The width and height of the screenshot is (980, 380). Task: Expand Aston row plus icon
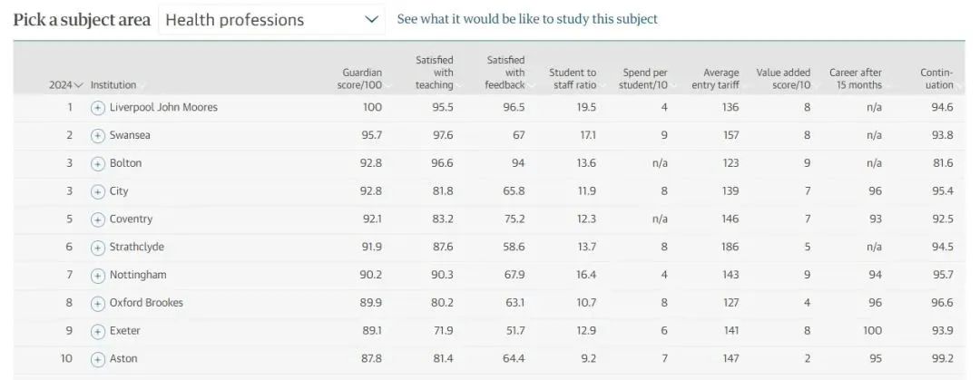click(97, 359)
